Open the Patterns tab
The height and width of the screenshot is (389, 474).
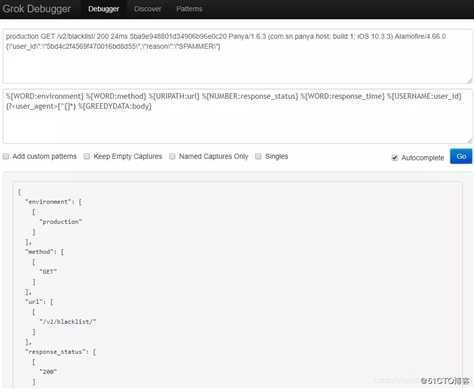coord(189,9)
